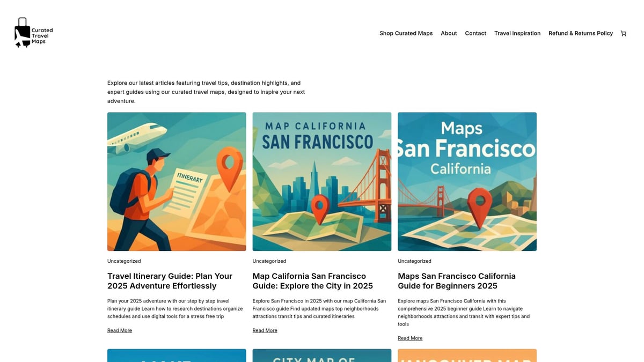Open the shopping cart icon

tap(623, 33)
